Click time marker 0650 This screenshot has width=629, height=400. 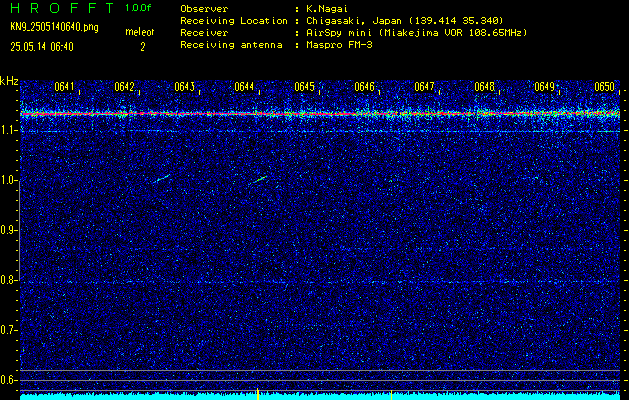(605, 87)
